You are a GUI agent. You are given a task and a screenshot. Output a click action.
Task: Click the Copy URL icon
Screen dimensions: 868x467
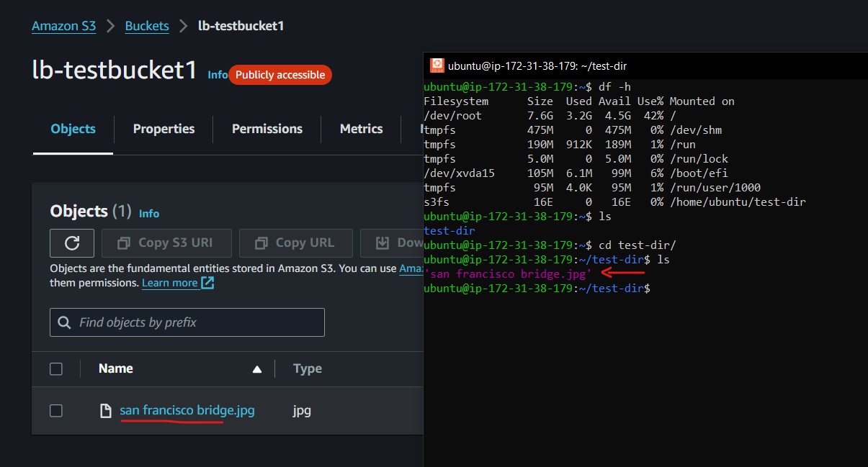point(261,242)
